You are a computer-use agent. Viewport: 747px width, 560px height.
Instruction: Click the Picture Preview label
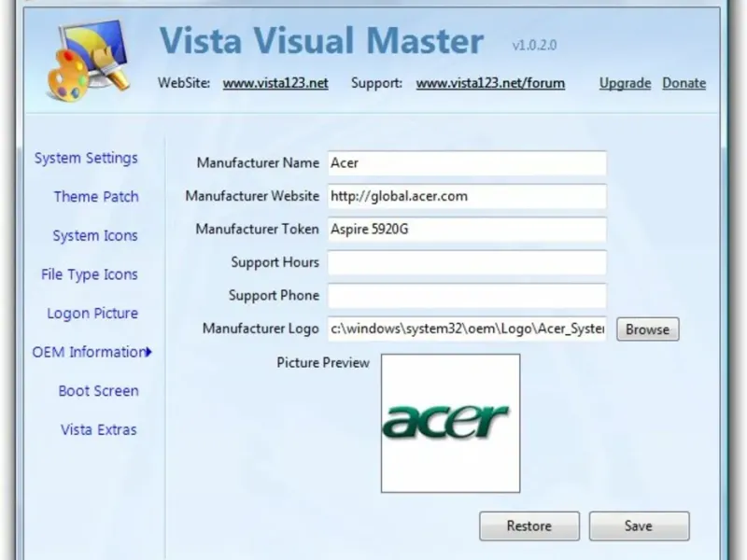tap(323, 363)
